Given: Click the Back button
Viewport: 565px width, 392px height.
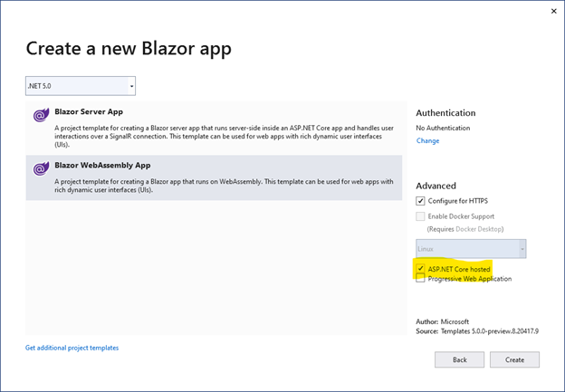Looking at the screenshot, I should click(459, 359).
